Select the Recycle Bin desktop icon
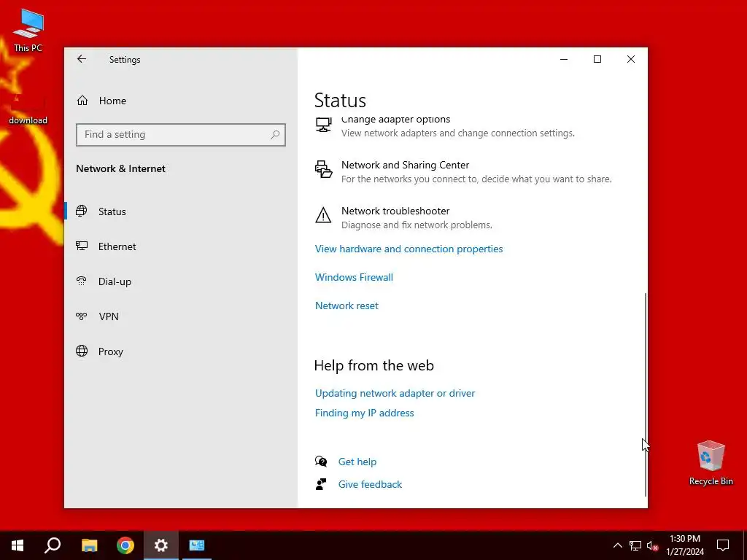Image resolution: width=747 pixels, height=560 pixels. (711, 463)
